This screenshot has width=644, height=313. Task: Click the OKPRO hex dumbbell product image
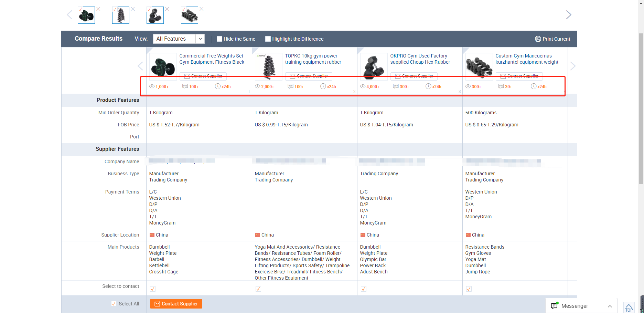[374, 66]
